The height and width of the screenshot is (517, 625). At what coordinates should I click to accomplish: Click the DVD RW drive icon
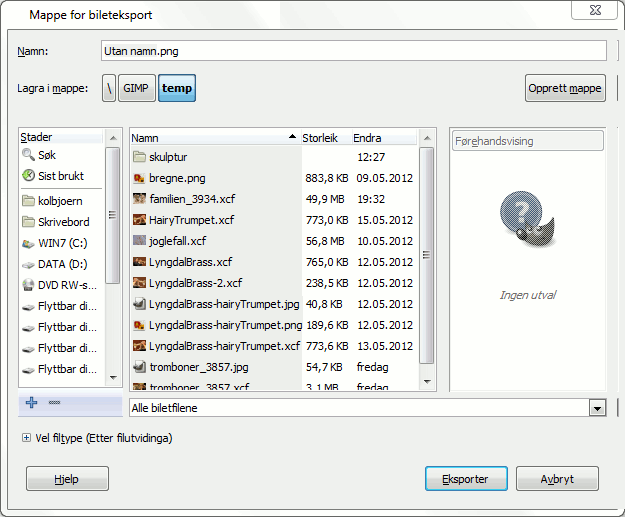pos(28,286)
